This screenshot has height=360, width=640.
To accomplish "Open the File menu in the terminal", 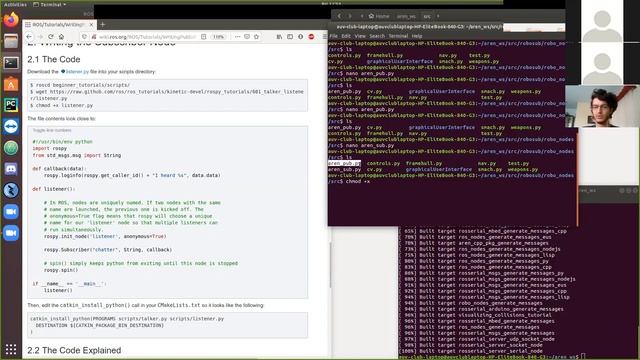I will (x=333, y=36).
